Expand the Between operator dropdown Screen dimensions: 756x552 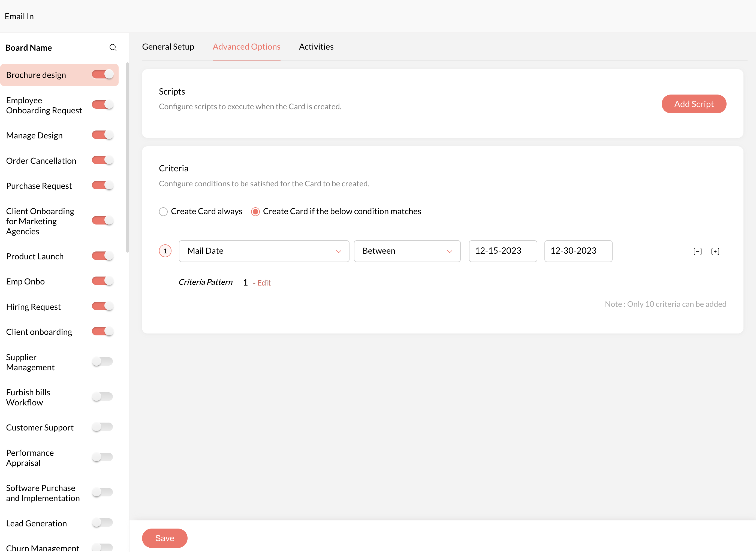click(407, 251)
